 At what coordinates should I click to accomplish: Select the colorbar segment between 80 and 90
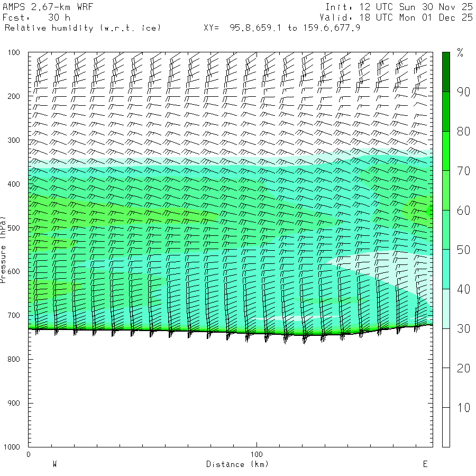(x=446, y=111)
